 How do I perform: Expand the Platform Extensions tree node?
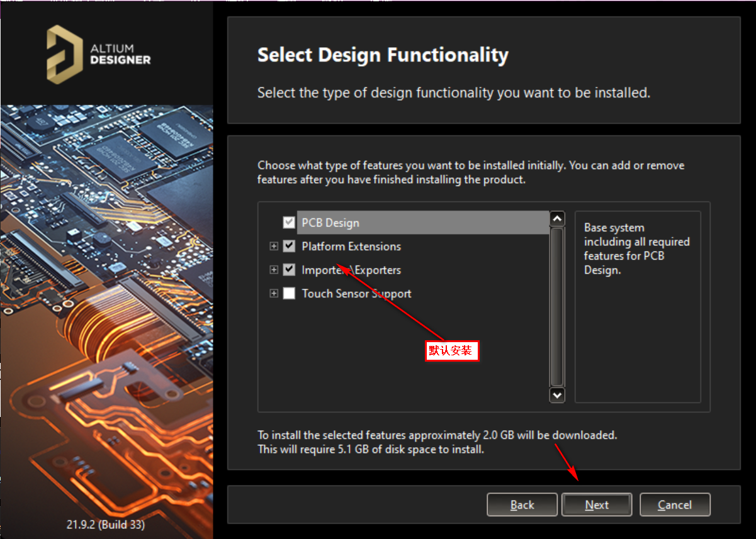pyautogui.click(x=274, y=246)
